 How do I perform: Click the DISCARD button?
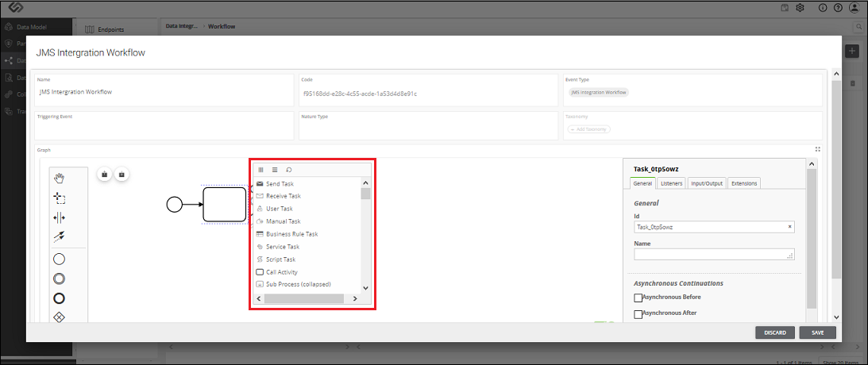(775, 332)
